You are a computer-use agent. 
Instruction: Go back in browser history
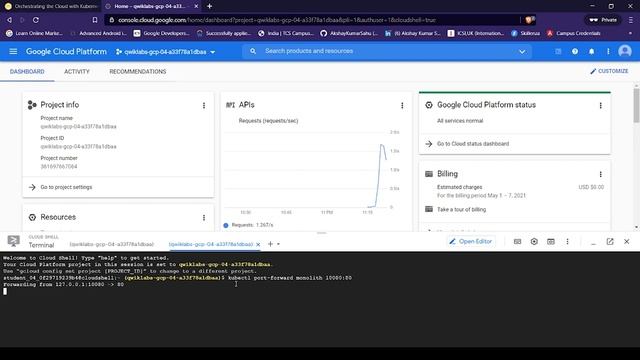click(x=9, y=20)
